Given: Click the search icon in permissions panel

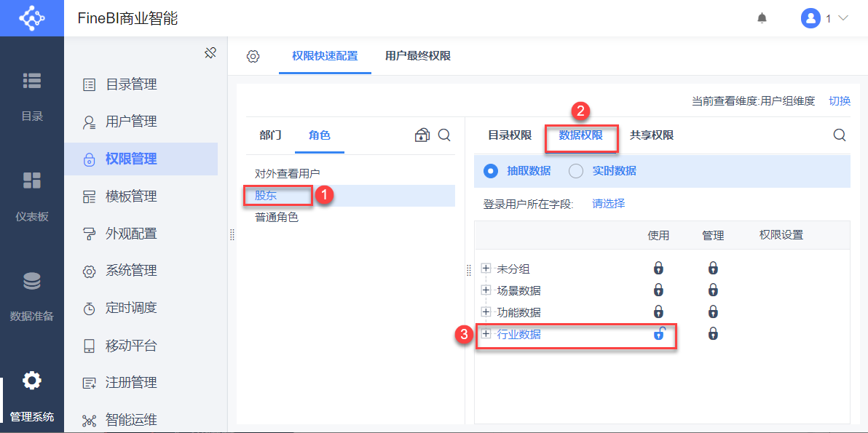Looking at the screenshot, I should tap(840, 135).
